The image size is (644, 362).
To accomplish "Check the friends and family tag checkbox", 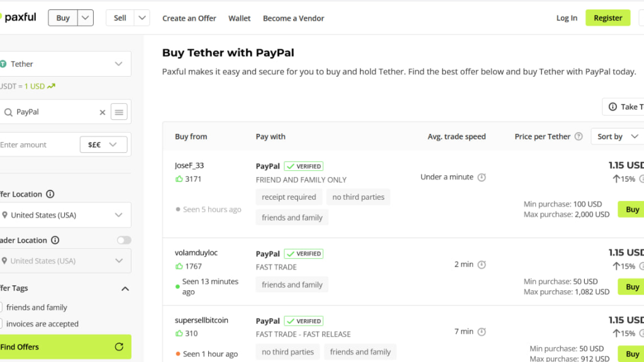I will click(1, 307).
